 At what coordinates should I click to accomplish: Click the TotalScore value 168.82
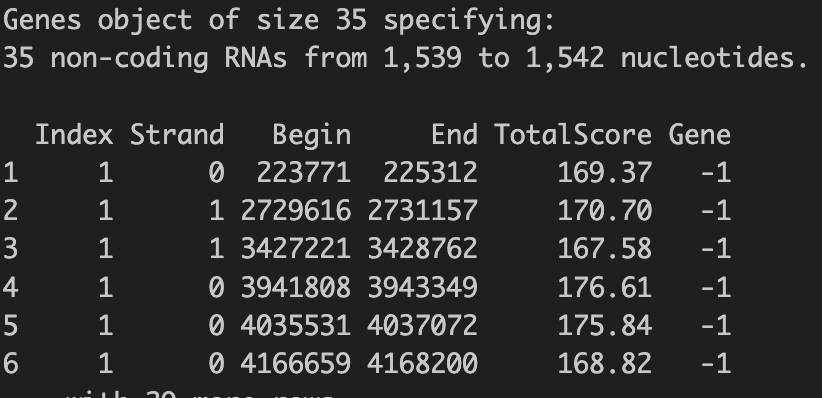(604, 363)
